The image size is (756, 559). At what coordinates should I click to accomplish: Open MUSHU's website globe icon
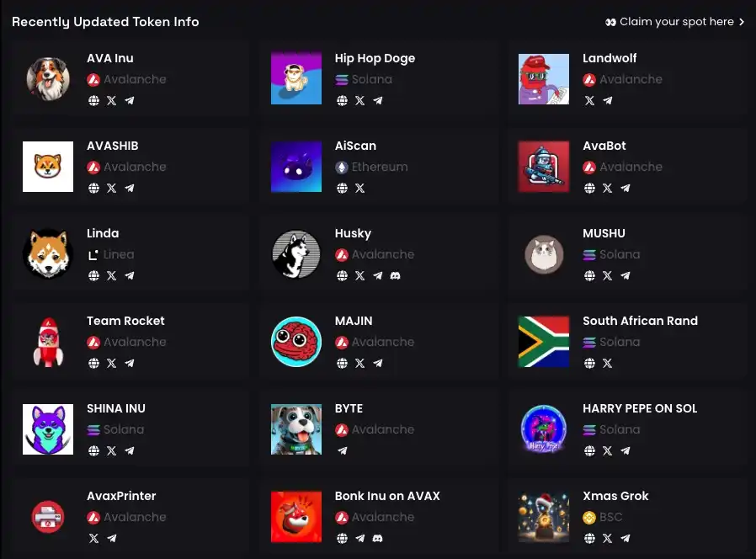tap(589, 275)
